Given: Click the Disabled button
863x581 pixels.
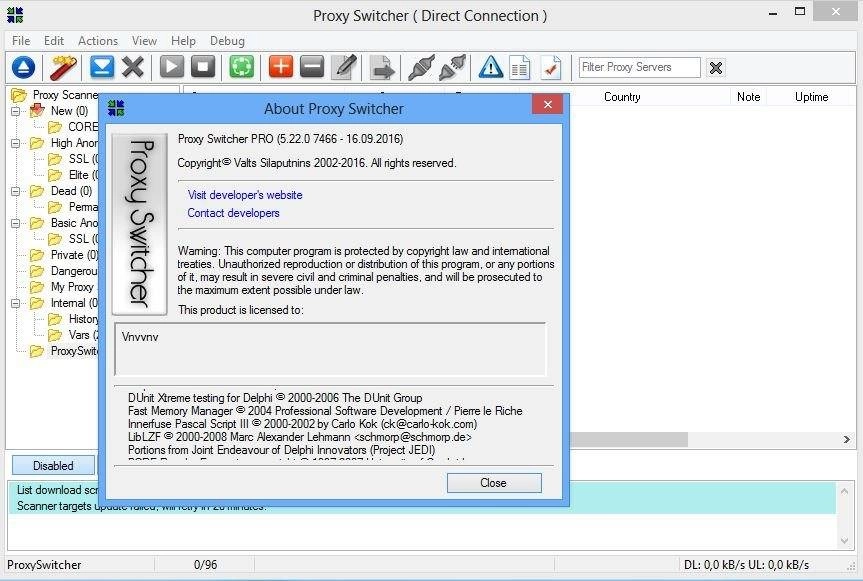Looking at the screenshot, I should [53, 465].
